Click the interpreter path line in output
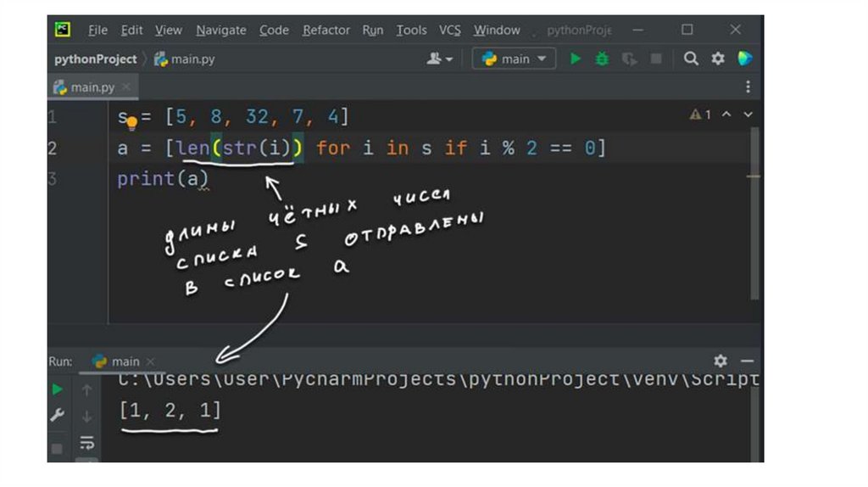 437,379
